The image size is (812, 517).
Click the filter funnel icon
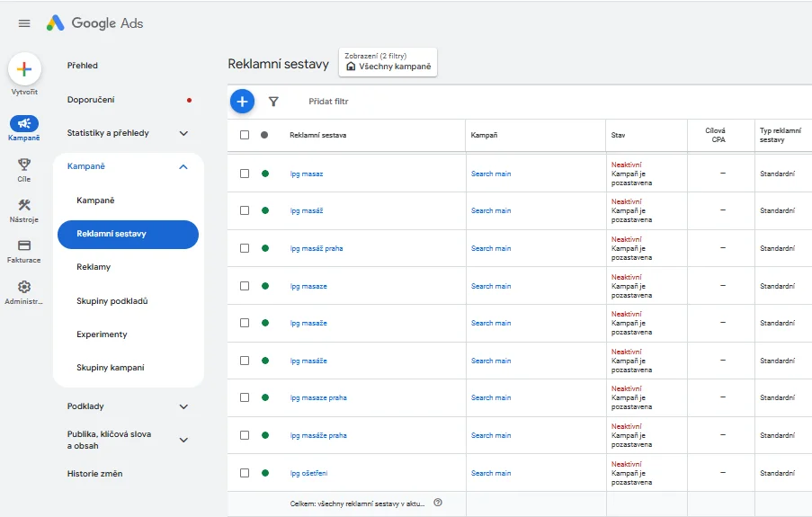coord(273,102)
